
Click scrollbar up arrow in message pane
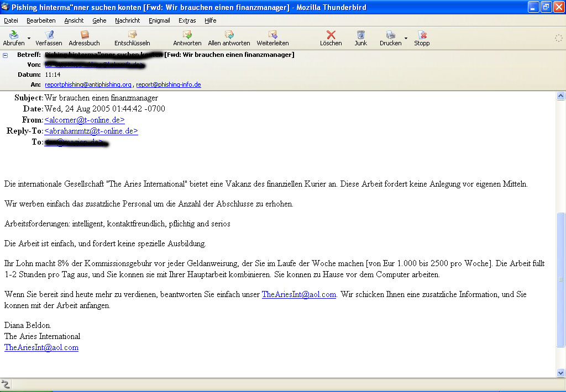click(560, 96)
